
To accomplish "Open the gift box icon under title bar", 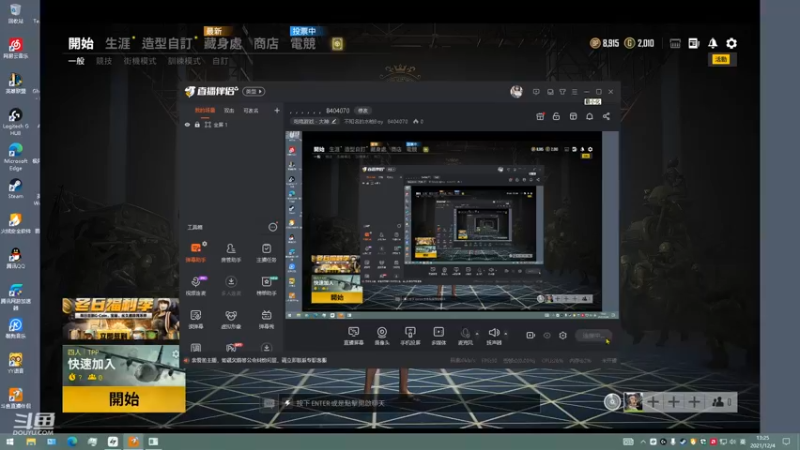I will point(540,116).
